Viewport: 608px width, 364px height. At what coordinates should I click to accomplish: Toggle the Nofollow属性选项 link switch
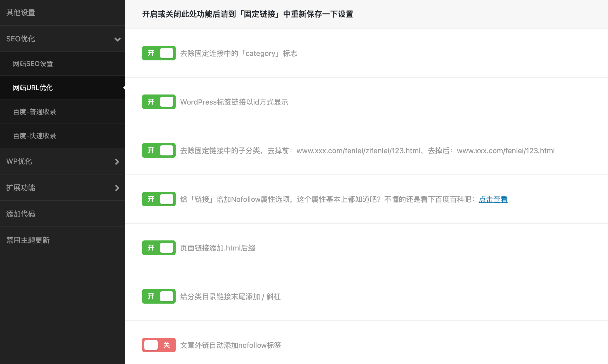(159, 199)
